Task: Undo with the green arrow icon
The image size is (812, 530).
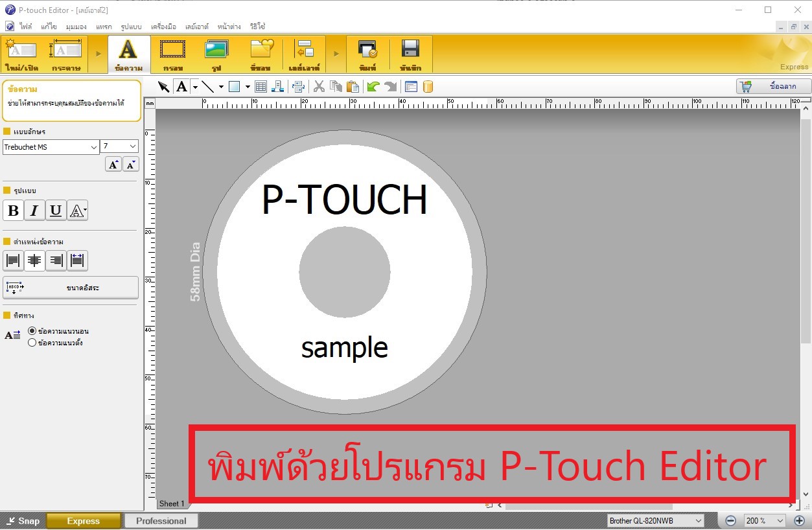Action: [x=373, y=87]
